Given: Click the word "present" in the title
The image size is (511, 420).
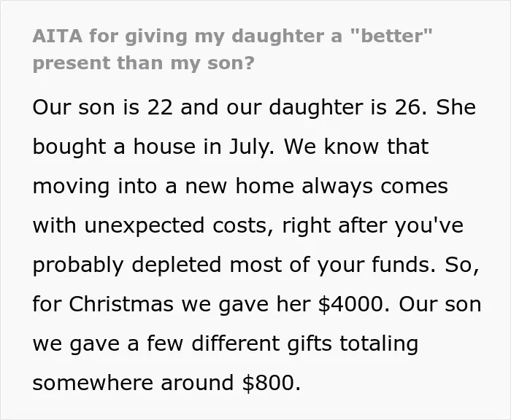Looking at the screenshot, I should point(72,64).
